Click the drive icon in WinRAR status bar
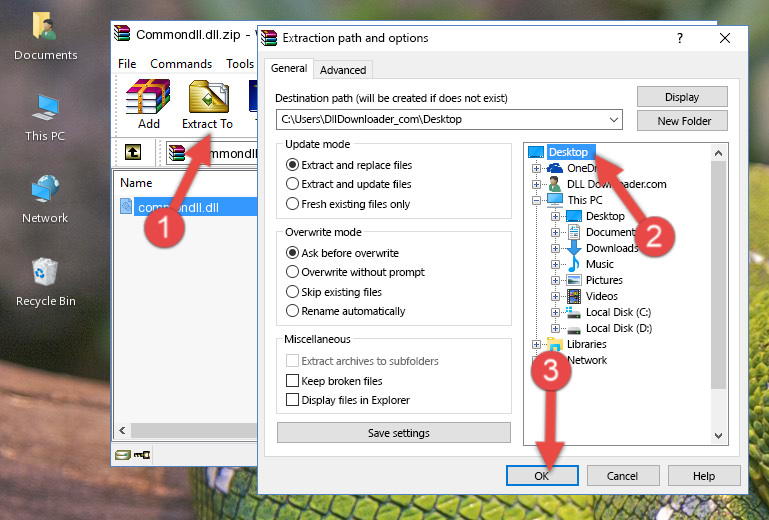 pyautogui.click(x=122, y=455)
